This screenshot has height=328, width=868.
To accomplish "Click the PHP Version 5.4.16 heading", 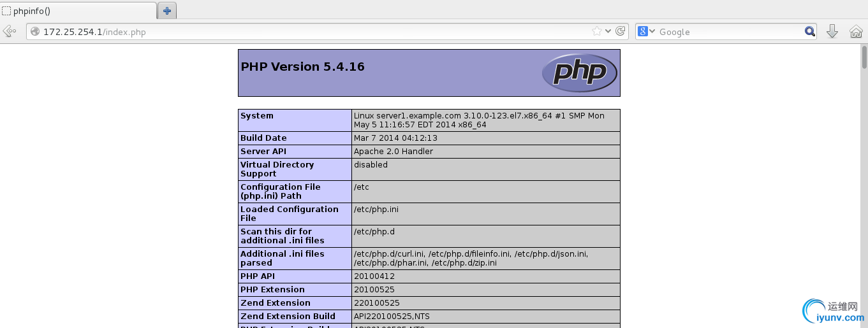I will pos(302,66).
